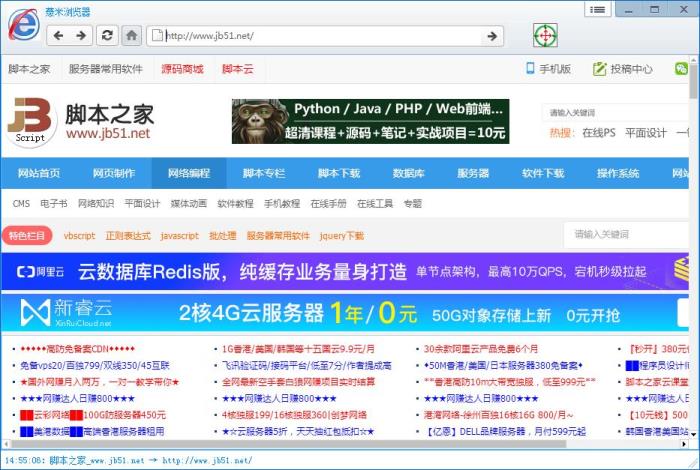Open the 软件教程 submenu link
The width and height of the screenshot is (700, 470).
235,204
